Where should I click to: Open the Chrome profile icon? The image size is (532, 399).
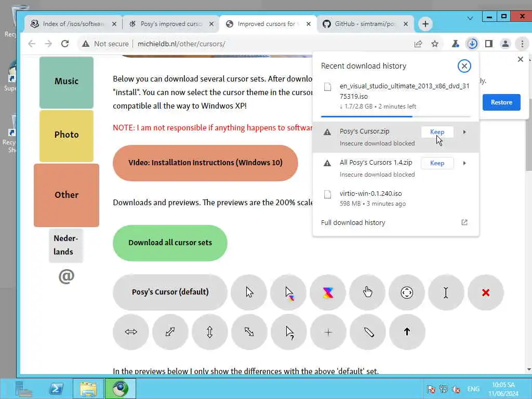pyautogui.click(x=506, y=44)
